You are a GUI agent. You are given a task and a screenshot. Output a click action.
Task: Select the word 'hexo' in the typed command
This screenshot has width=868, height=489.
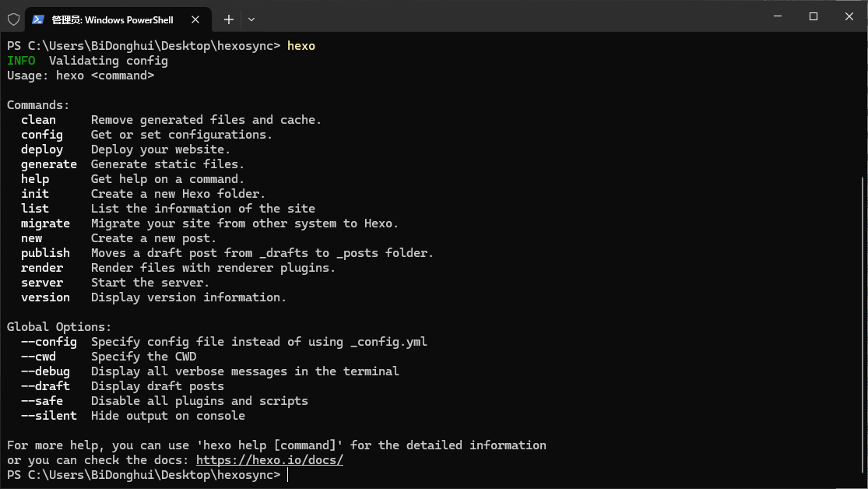[x=301, y=45]
